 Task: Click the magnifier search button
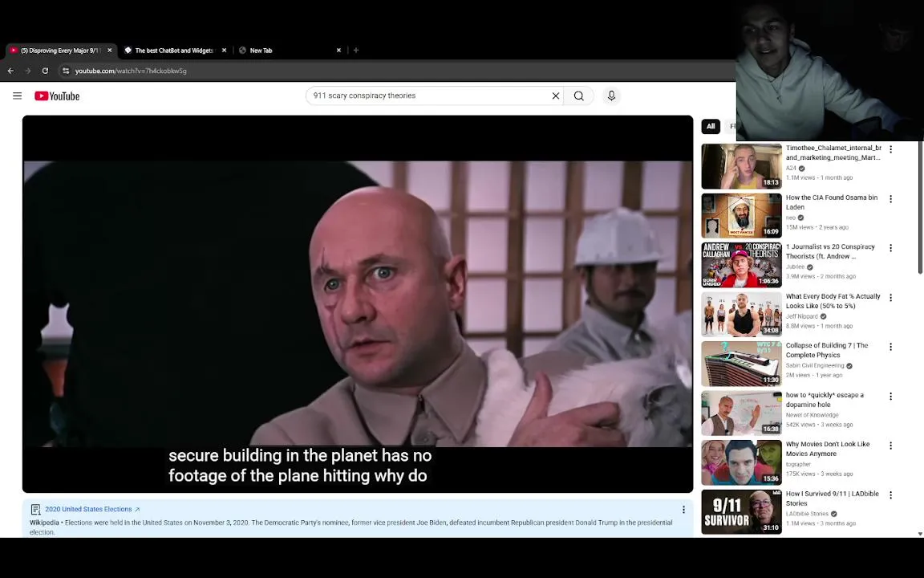pos(578,96)
